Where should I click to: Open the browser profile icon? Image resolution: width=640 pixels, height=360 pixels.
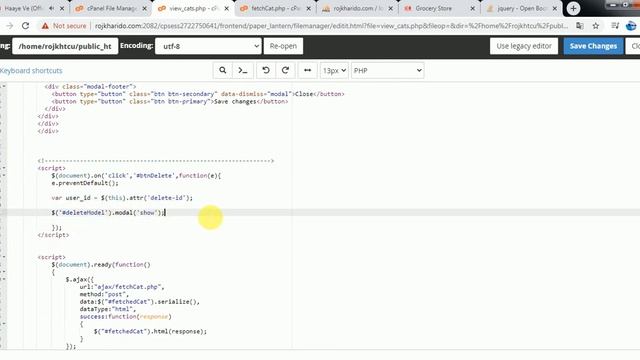point(631,26)
